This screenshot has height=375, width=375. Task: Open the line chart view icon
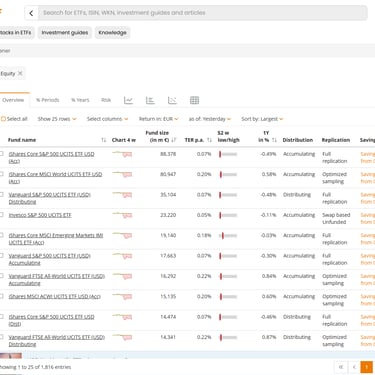(x=128, y=100)
